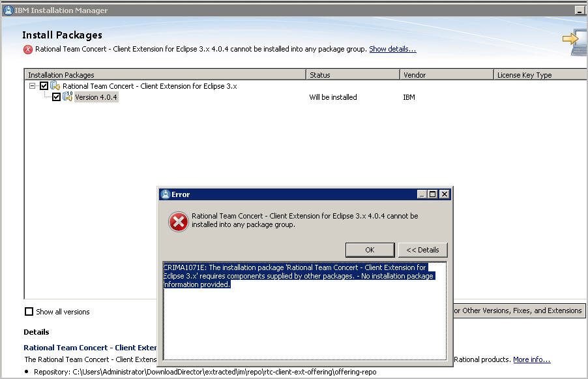This screenshot has height=379, width=588.
Task: Open the More info... link
Action: 532,359
